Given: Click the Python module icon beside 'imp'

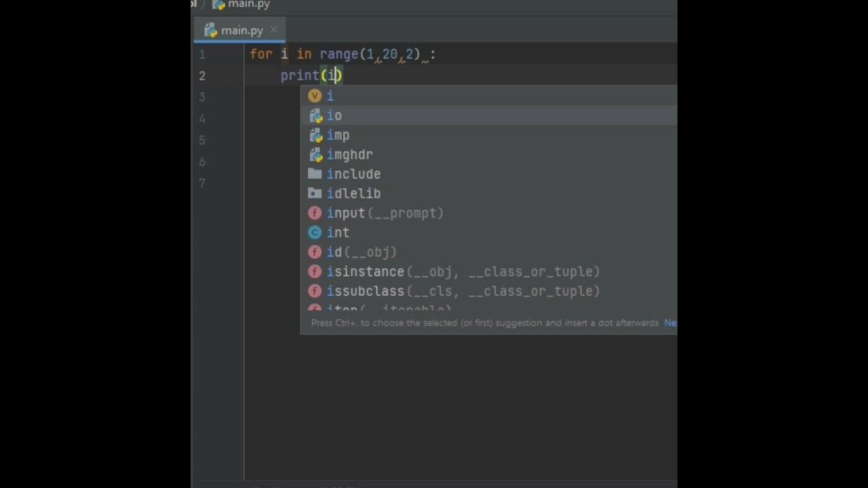Looking at the screenshot, I should pyautogui.click(x=315, y=136).
